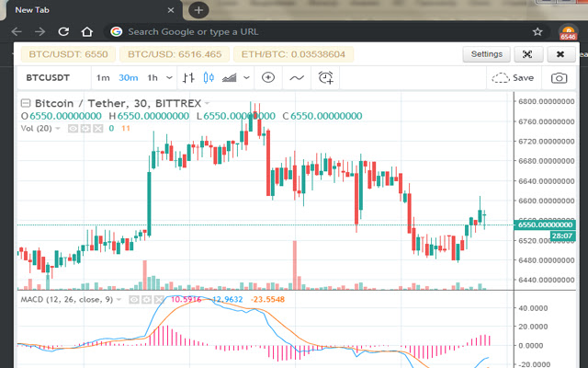Image resolution: width=588 pixels, height=368 pixels.
Task: Open the Vol (20) indicator dropdown
Action: tap(58, 129)
